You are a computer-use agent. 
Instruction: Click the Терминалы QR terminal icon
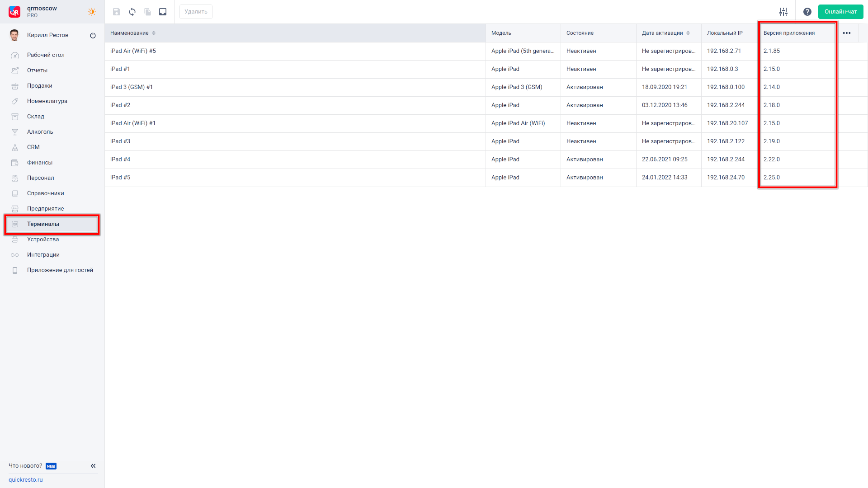coord(15,224)
